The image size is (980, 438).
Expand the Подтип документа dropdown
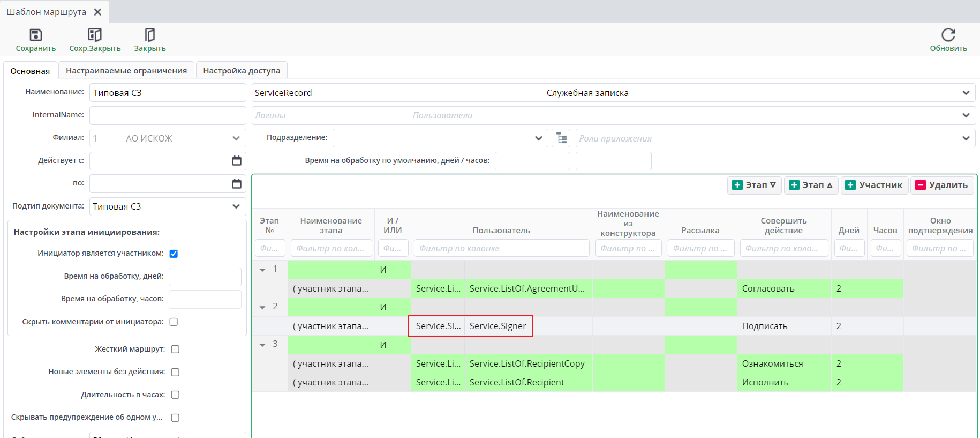coord(236,206)
